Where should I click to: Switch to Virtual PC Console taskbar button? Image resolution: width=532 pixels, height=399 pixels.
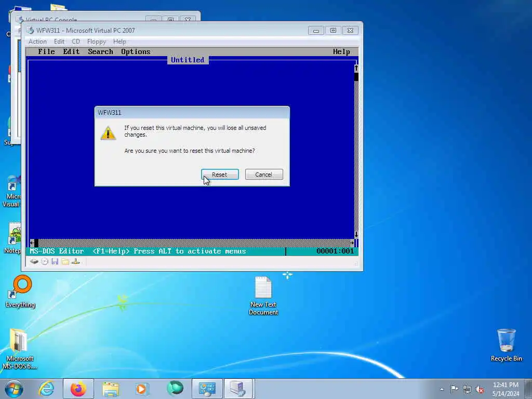point(207,389)
